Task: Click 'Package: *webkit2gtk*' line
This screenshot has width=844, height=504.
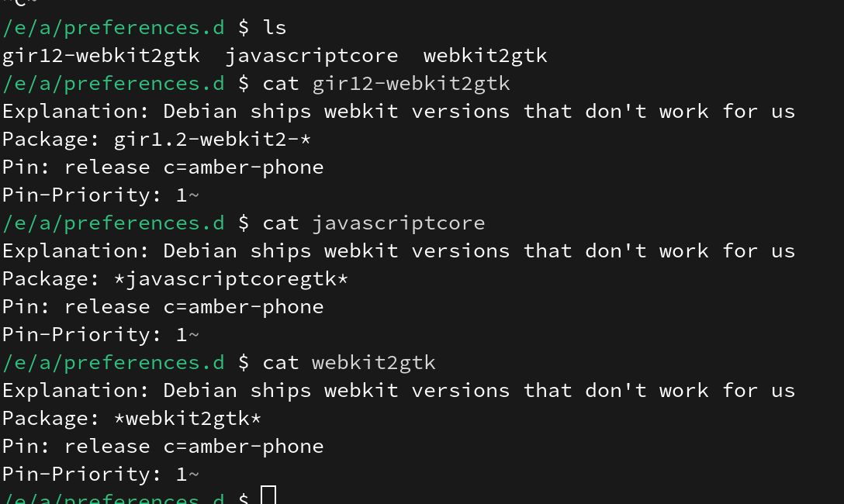Action: (132, 419)
